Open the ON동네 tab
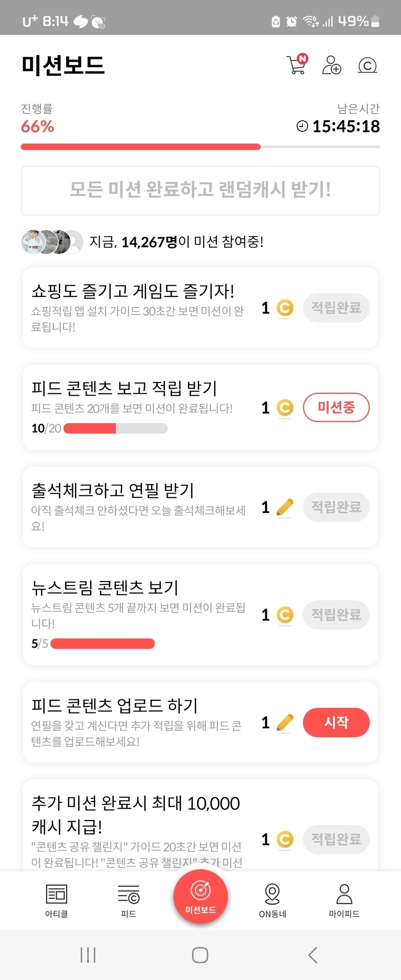 click(x=272, y=900)
